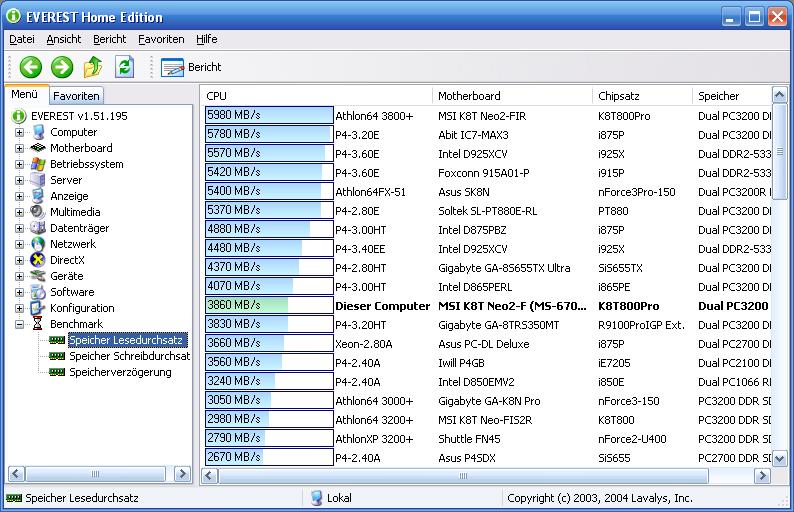The width and height of the screenshot is (794, 512).
Task: Click the Software CD icon
Action: tap(38, 292)
